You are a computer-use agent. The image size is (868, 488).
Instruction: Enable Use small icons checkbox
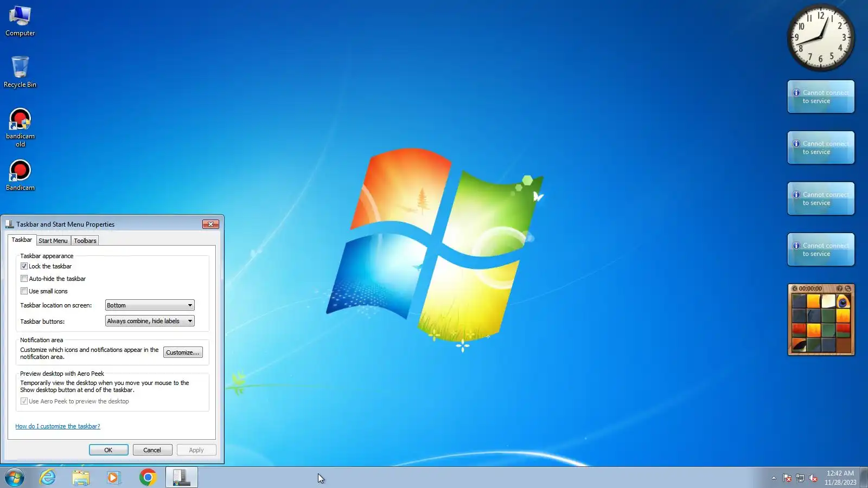click(24, 291)
